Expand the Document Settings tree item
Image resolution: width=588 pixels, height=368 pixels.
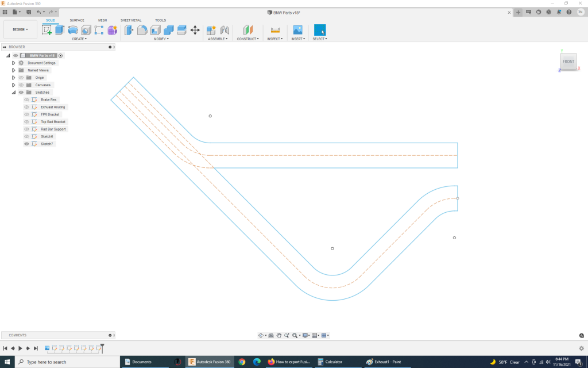13,63
